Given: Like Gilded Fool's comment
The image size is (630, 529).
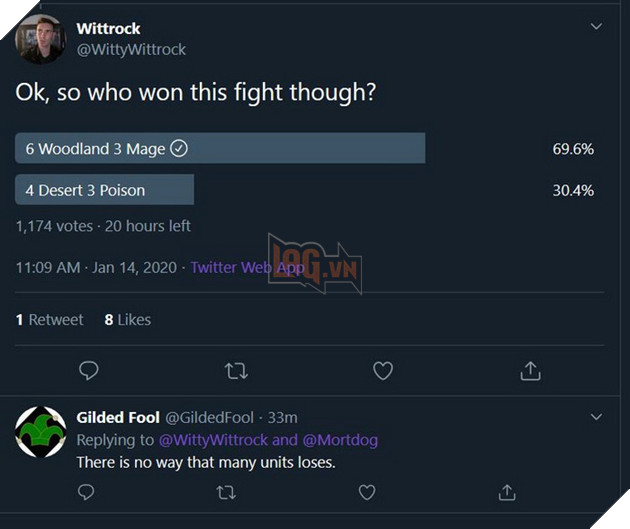Looking at the screenshot, I should [x=367, y=492].
